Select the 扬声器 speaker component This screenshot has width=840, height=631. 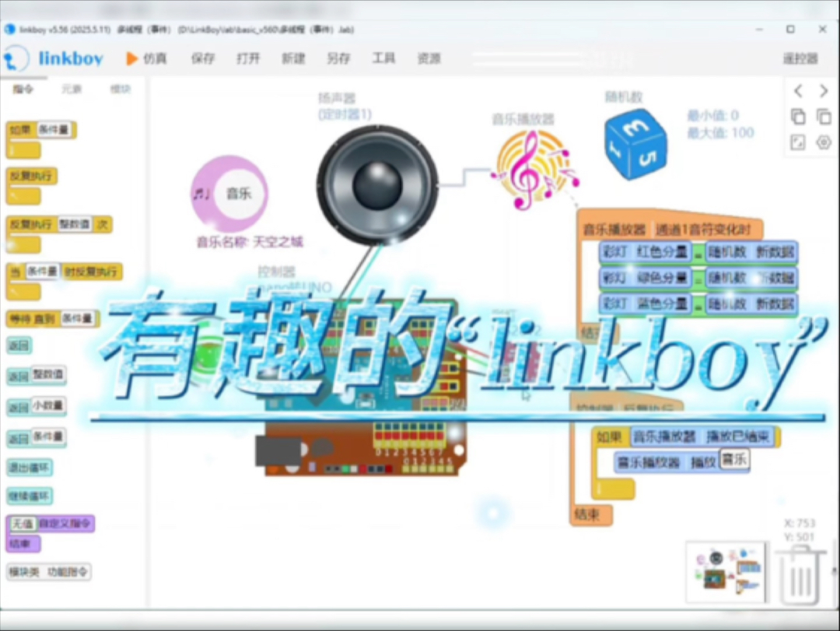tap(378, 184)
